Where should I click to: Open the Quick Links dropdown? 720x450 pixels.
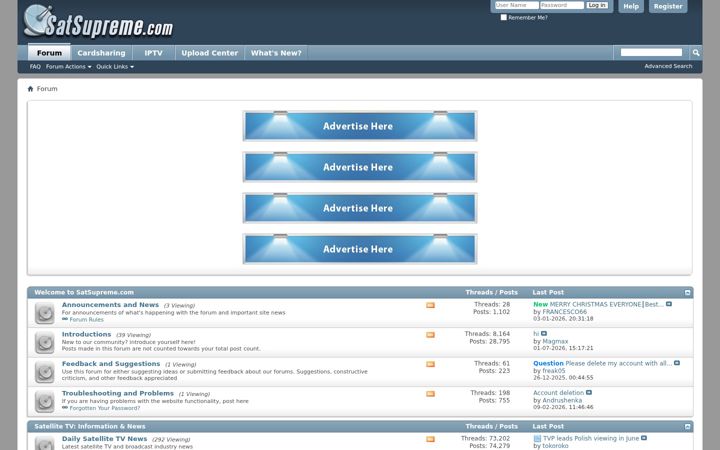(x=115, y=67)
